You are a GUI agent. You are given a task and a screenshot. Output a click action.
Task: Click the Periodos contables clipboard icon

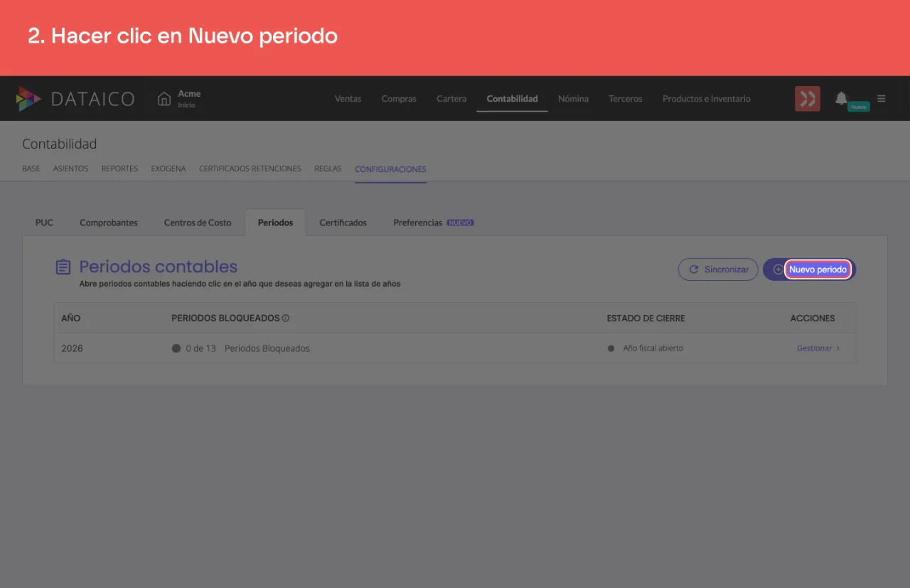[x=63, y=267]
